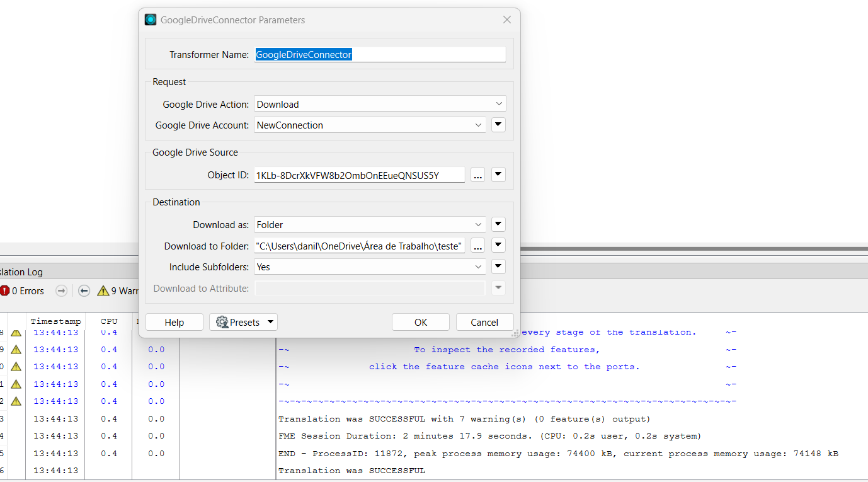Click warning icon on 'To inspect the recorded features' row
Image resolution: width=868 pixels, height=482 pixels.
click(16, 350)
